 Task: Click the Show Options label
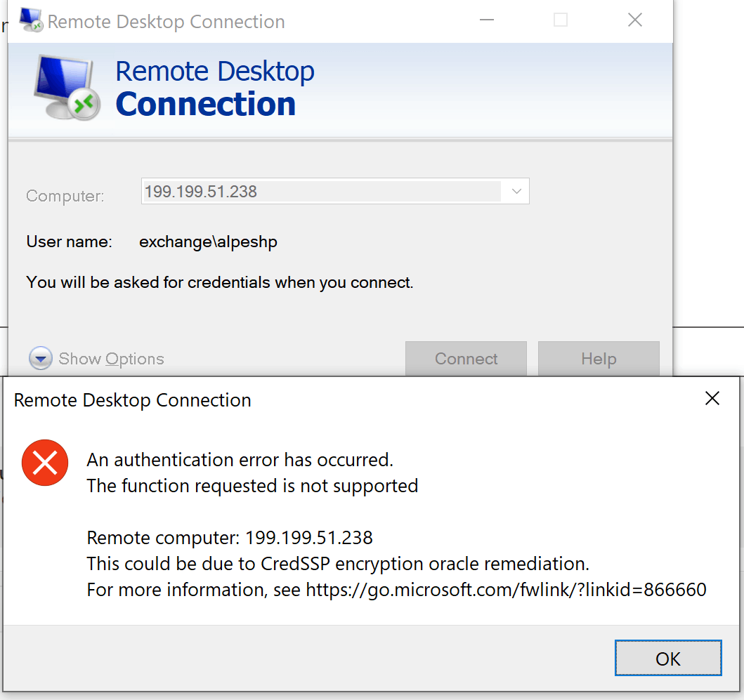point(112,359)
